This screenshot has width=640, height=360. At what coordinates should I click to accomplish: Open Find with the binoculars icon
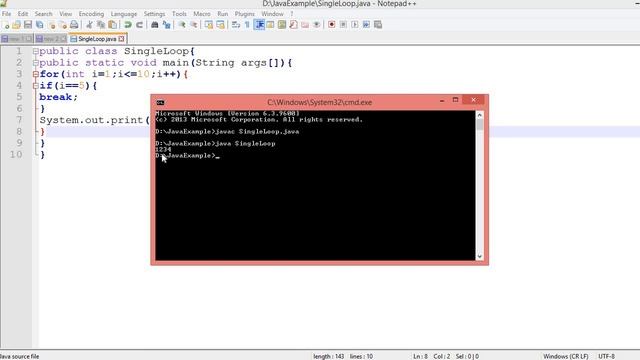point(155,25)
